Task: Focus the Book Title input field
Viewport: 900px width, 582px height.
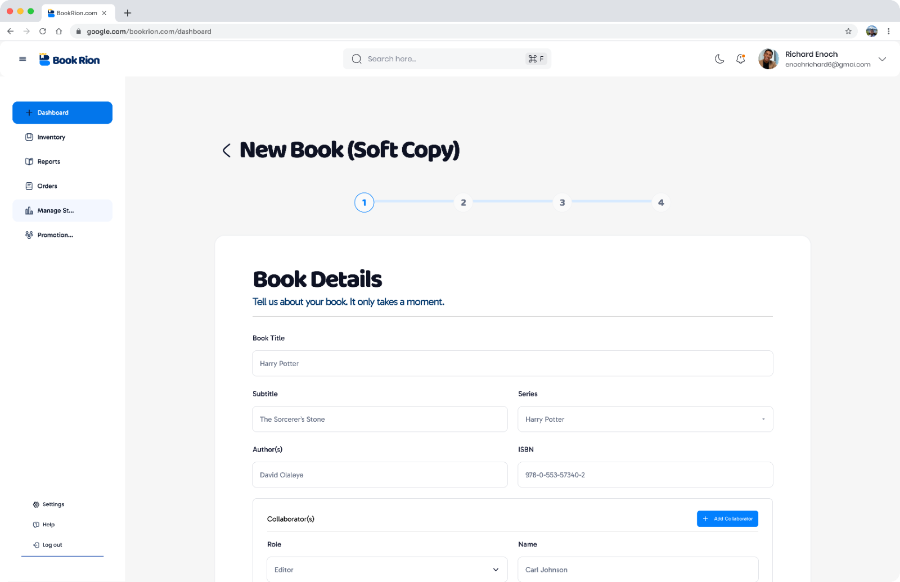Action: click(513, 363)
